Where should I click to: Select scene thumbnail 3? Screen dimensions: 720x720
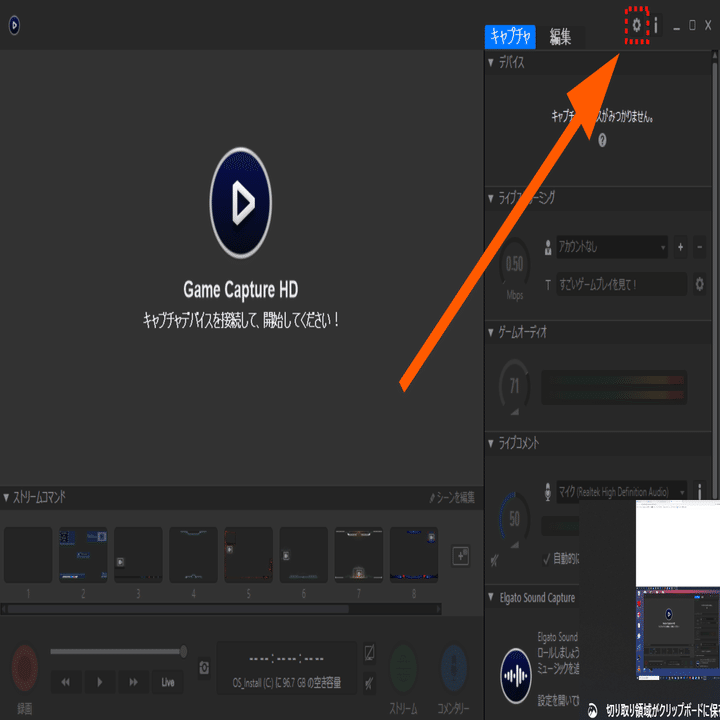tap(138, 555)
